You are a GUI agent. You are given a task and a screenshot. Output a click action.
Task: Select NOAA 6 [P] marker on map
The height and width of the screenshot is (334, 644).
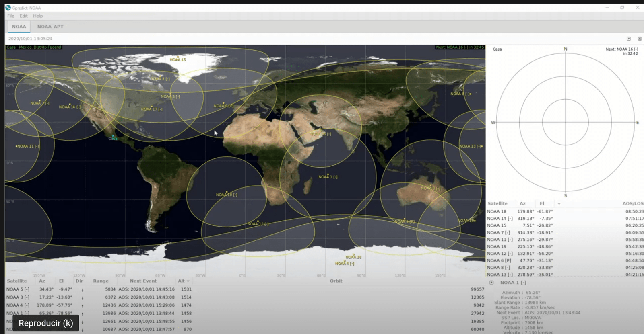tap(223, 106)
